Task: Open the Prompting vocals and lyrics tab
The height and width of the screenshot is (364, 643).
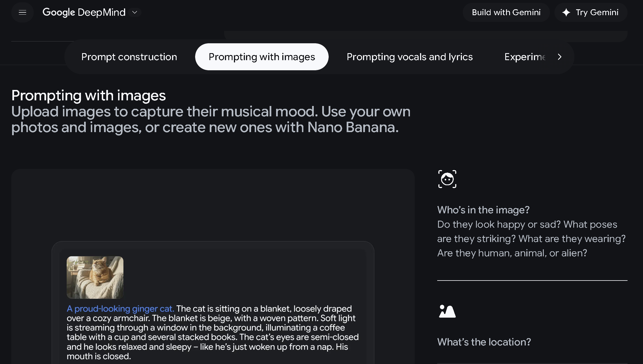Action: tap(410, 57)
